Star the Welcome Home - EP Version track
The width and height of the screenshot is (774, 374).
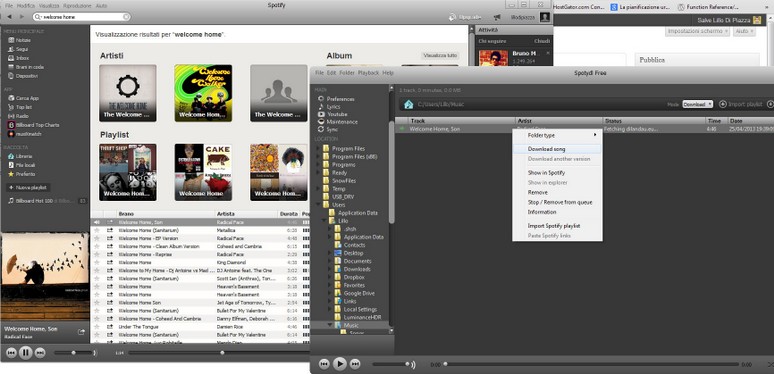coord(97,238)
